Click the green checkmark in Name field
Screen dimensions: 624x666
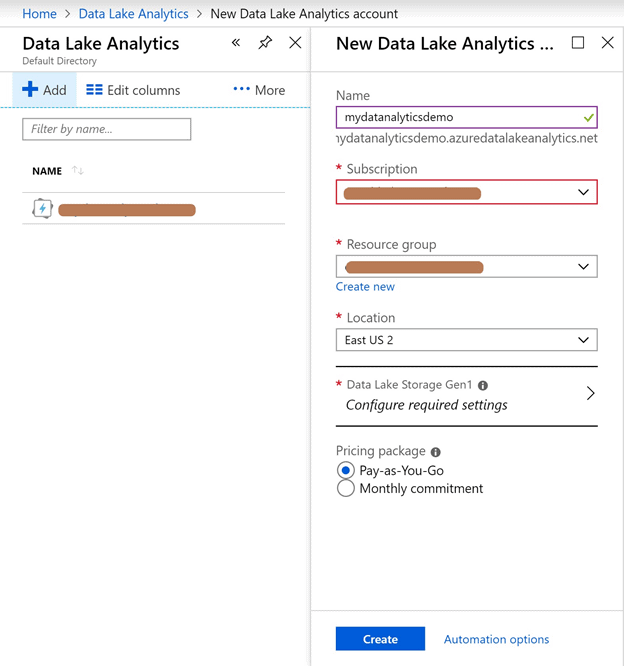coord(588,118)
